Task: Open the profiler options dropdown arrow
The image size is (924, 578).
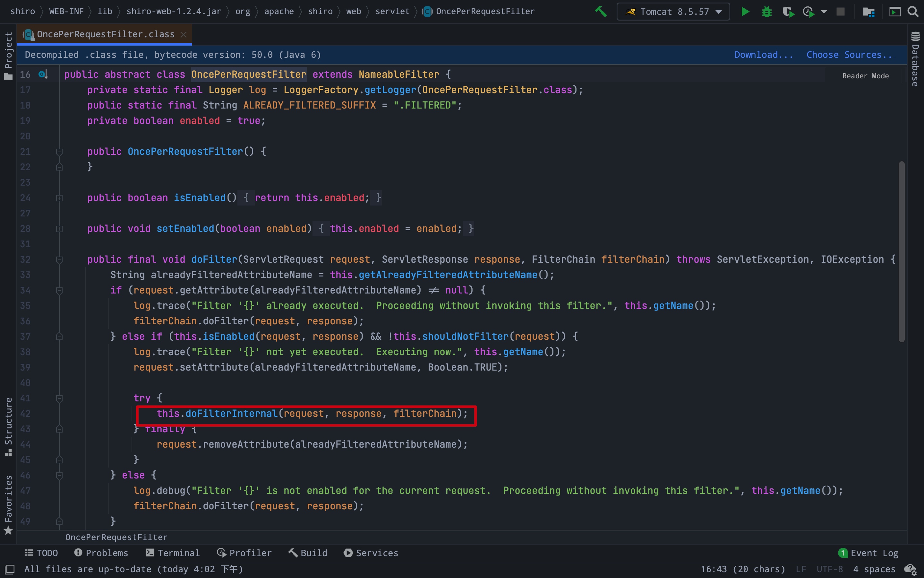Action: coord(824,12)
